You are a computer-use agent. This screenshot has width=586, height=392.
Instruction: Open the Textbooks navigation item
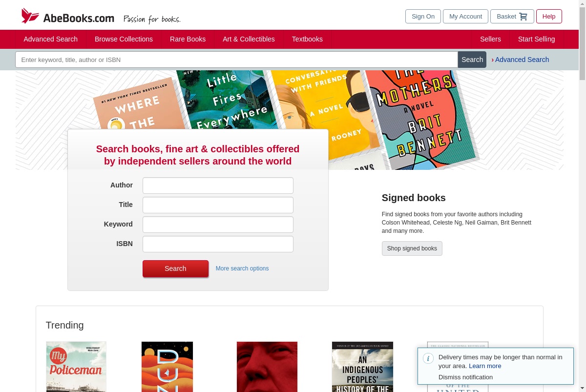coord(307,39)
